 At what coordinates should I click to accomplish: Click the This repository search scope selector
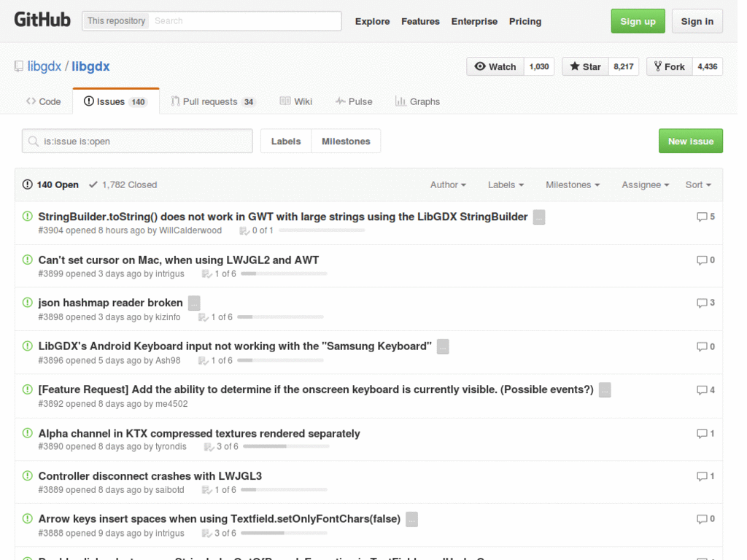pos(115,20)
